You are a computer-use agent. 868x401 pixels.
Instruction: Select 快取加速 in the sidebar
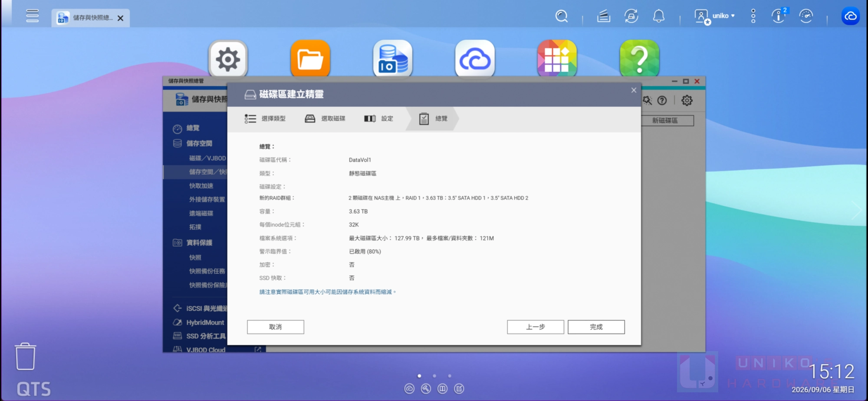tap(201, 186)
